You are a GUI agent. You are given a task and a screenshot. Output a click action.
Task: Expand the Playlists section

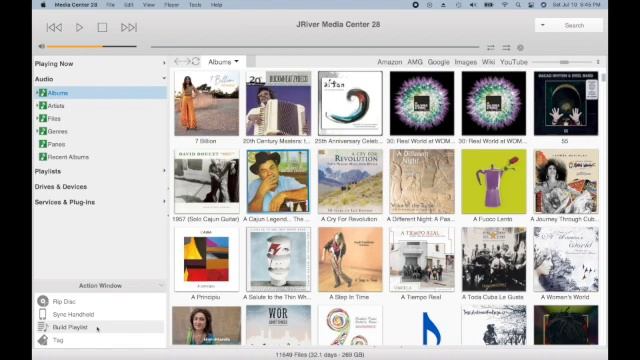point(164,171)
